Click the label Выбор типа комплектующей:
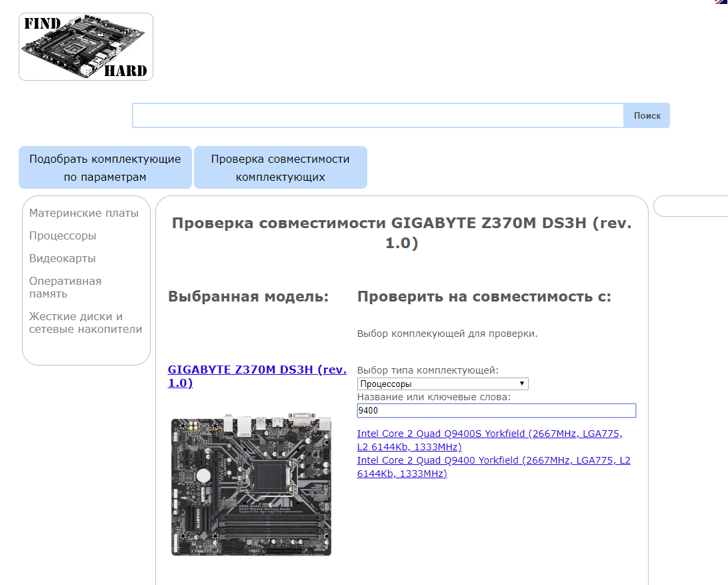Screen dimensions: 728x585 point(427,370)
